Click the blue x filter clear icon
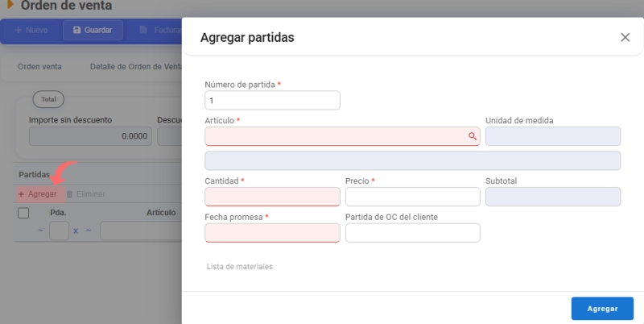The image size is (644, 324). point(76,231)
